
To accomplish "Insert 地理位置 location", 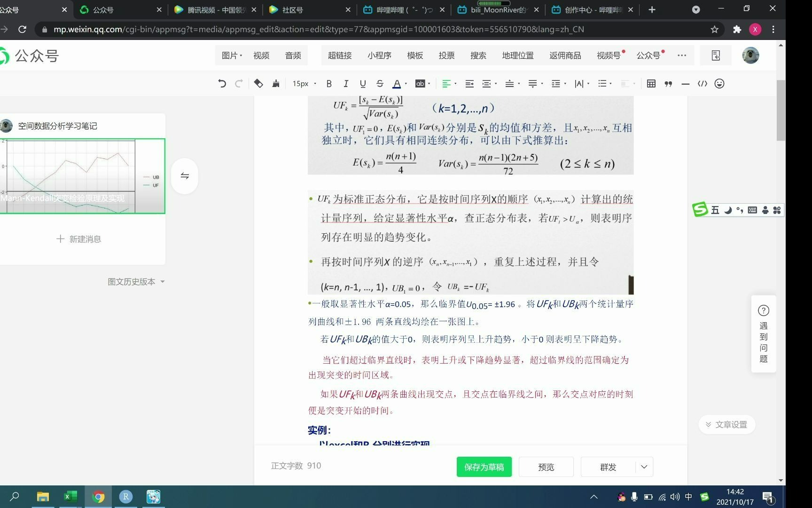I will (x=518, y=56).
